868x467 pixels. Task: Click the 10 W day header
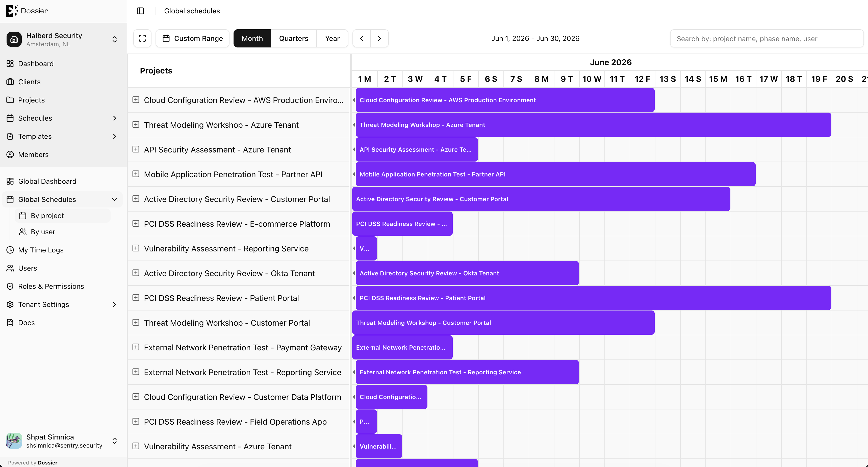592,79
